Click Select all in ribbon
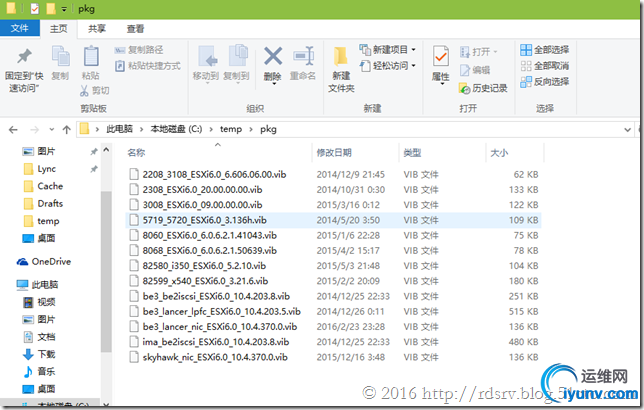The height and width of the screenshot is (410, 644). [x=545, y=50]
